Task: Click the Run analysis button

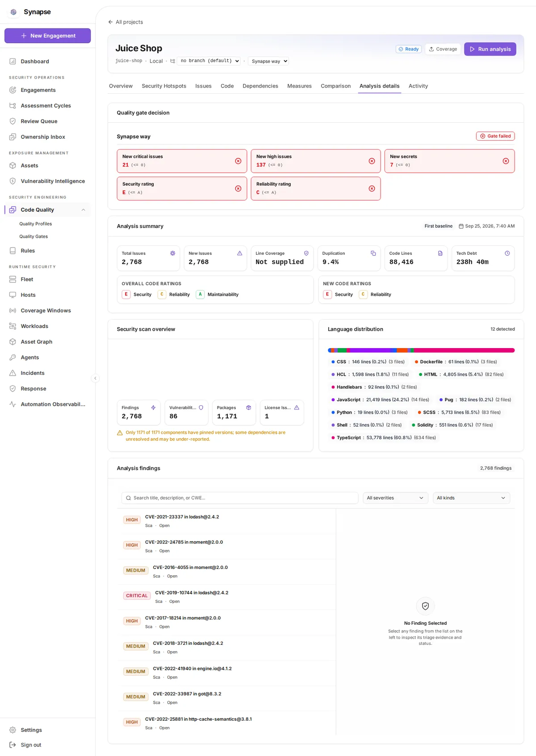Action: tap(490, 49)
